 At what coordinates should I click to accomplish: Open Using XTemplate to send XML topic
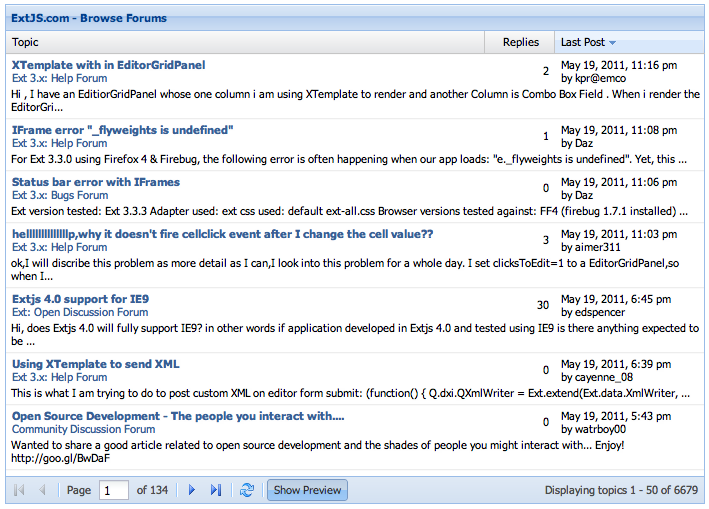(x=95, y=364)
